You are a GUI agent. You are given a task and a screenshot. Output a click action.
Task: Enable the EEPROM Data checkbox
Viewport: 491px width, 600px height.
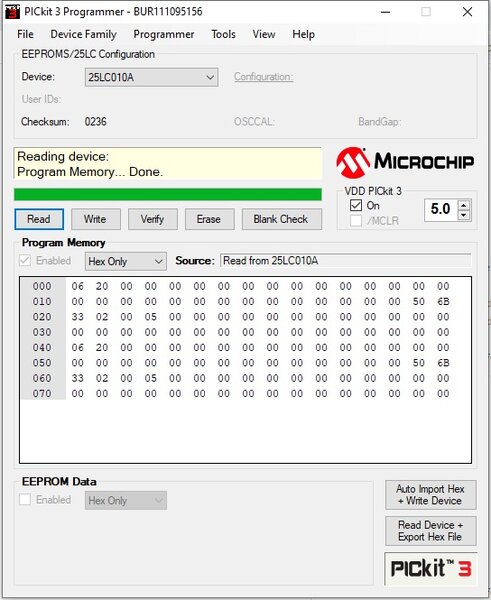coord(25,499)
